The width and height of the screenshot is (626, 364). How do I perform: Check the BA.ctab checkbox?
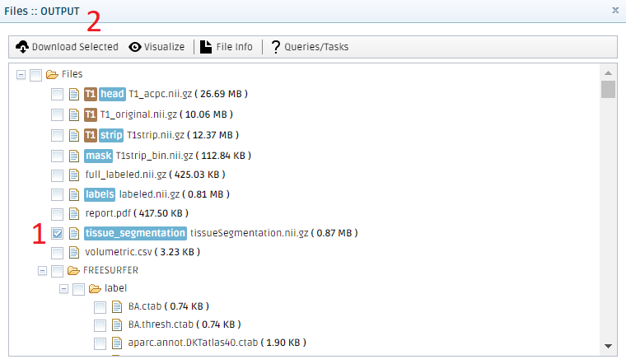100,307
